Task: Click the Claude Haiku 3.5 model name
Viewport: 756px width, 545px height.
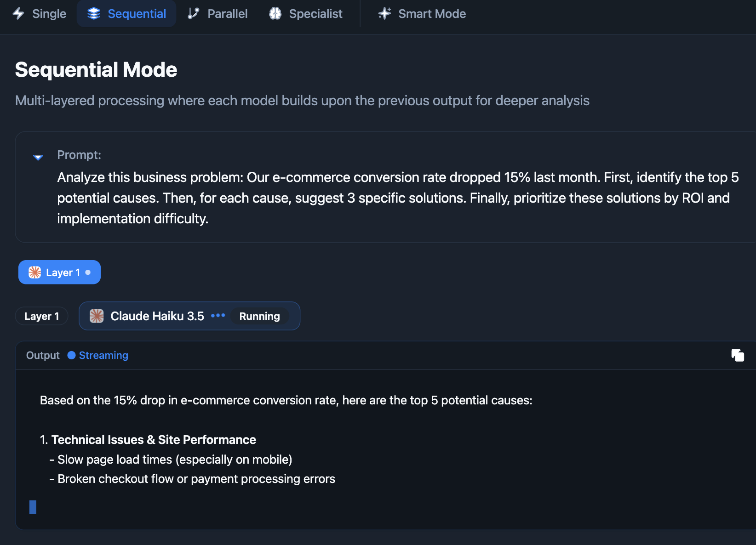Action: (157, 316)
